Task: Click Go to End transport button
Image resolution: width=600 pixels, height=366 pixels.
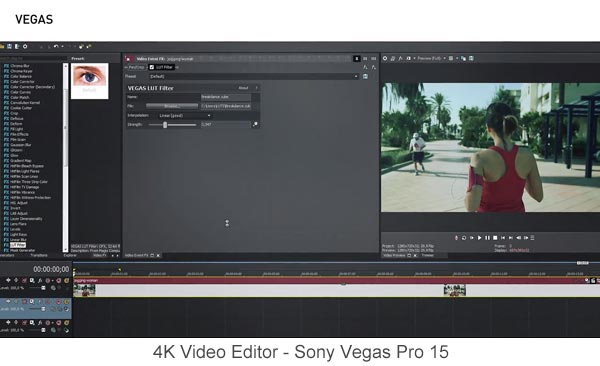Action: [510, 238]
